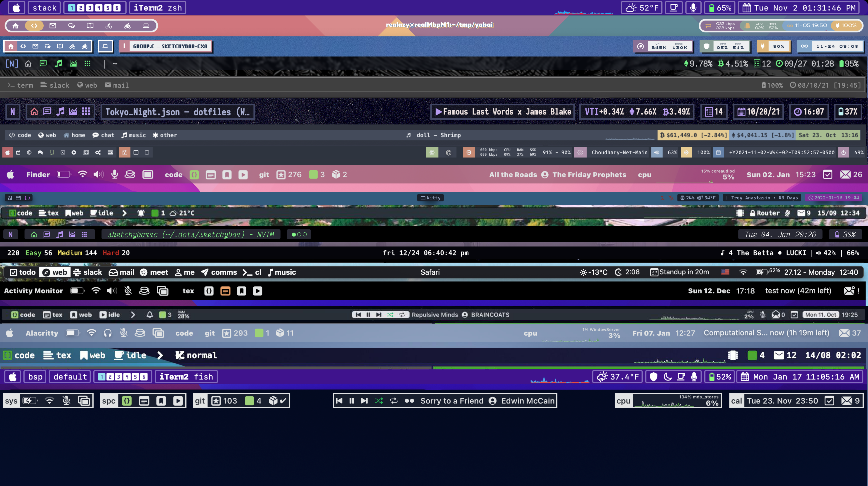
Task: Click the sketchybarrc NVIM title
Action: (x=191, y=235)
